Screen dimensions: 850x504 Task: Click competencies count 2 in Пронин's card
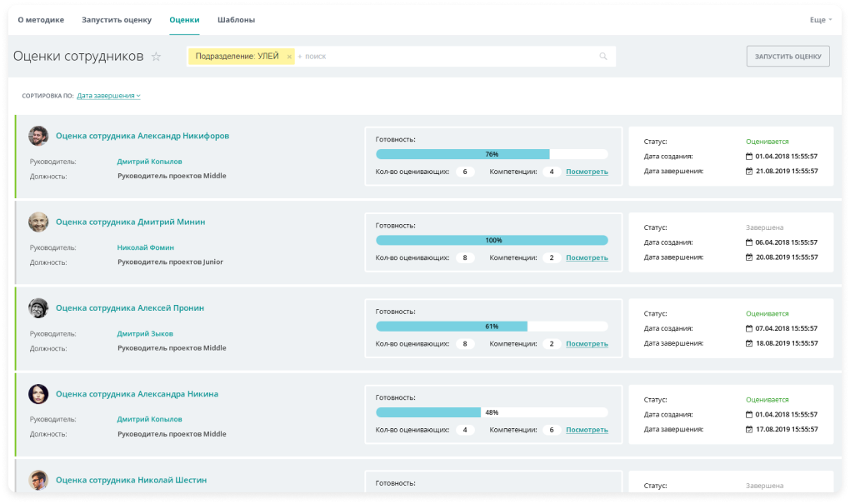point(552,344)
